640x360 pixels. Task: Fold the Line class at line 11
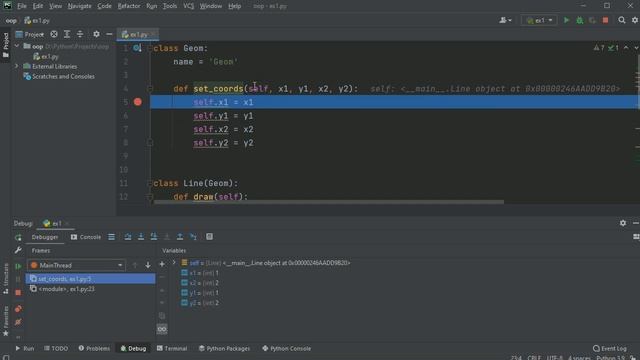(x=150, y=183)
